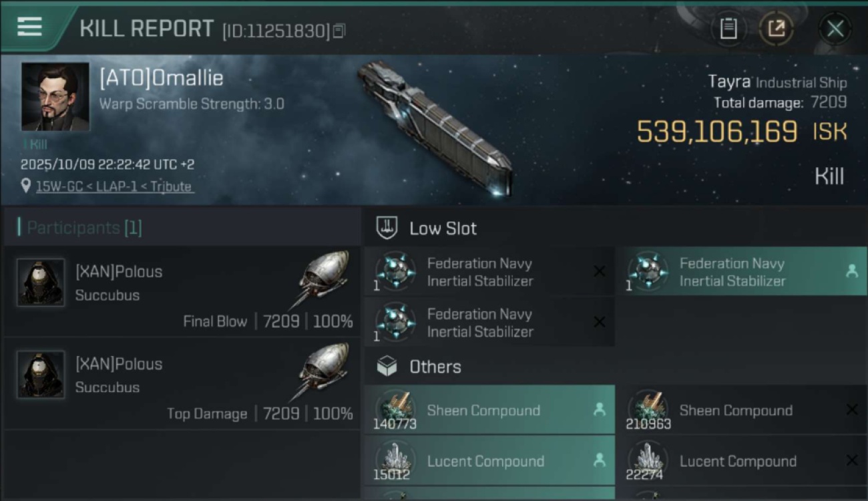
Task: Click the share kill report icon
Action: pos(776,29)
